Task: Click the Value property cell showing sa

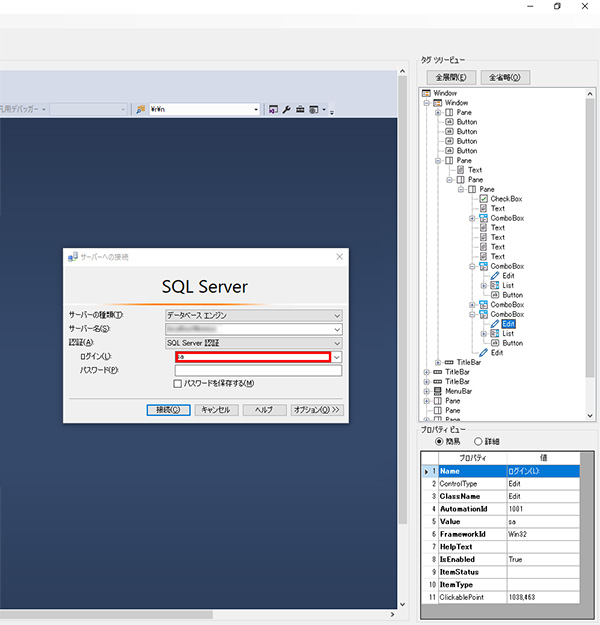Action: [543, 521]
